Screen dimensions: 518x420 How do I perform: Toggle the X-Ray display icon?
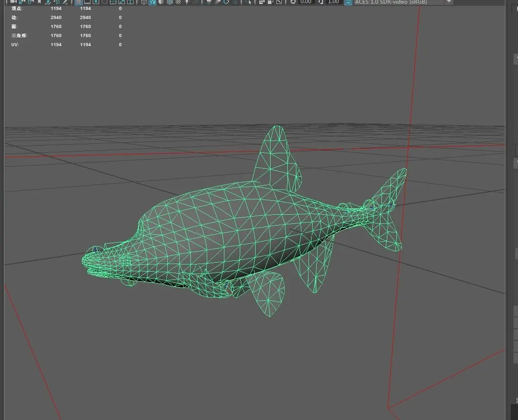pos(261,2)
